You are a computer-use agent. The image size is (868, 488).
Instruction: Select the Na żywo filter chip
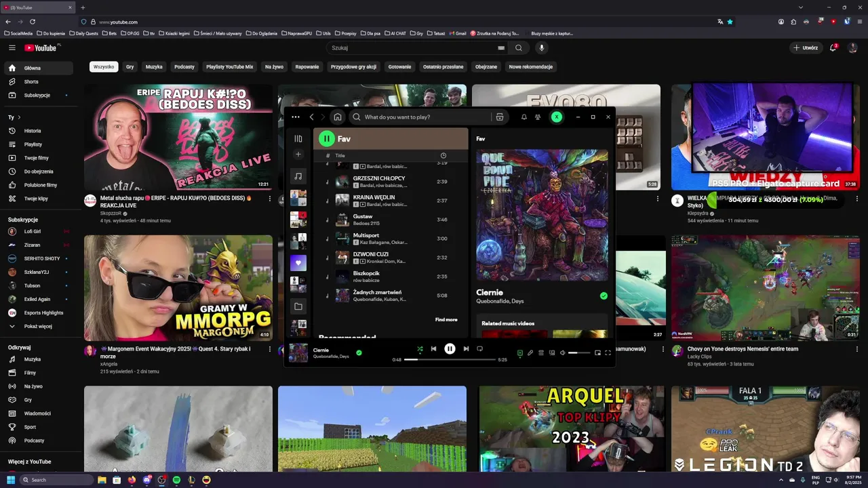point(274,66)
